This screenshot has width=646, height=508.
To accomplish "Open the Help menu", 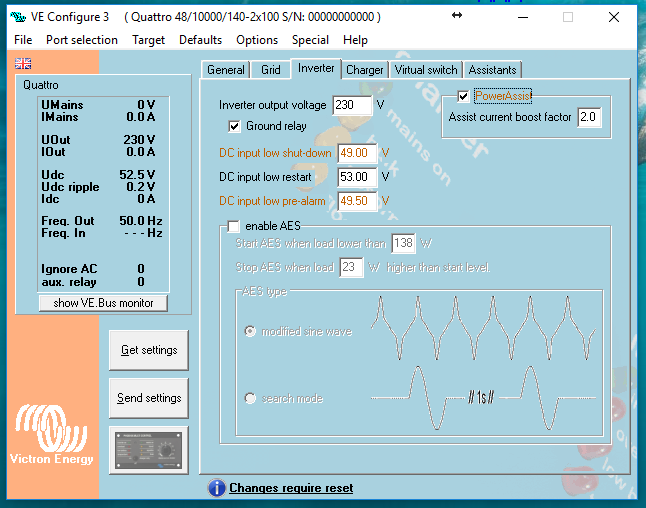I will (356, 40).
